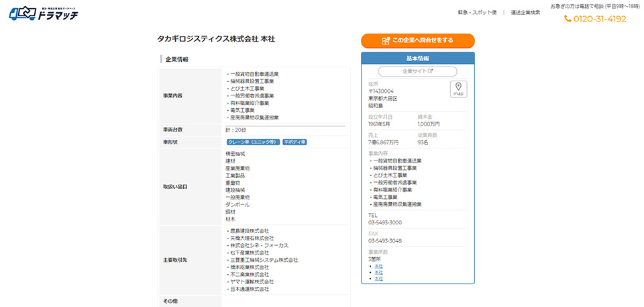Open the 緊急・スポット便 header link
Screen dimensions: 644x307
point(477,12)
